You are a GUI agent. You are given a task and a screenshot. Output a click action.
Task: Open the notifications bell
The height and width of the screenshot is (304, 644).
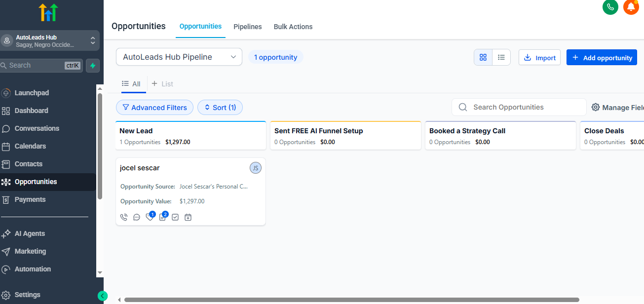[631, 7]
